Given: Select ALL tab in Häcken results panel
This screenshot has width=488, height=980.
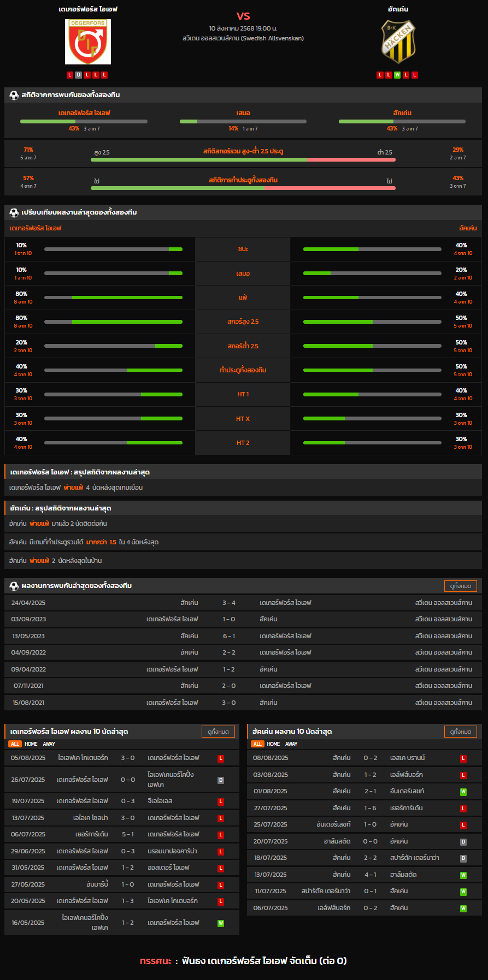Looking at the screenshot, I should 257,744.
